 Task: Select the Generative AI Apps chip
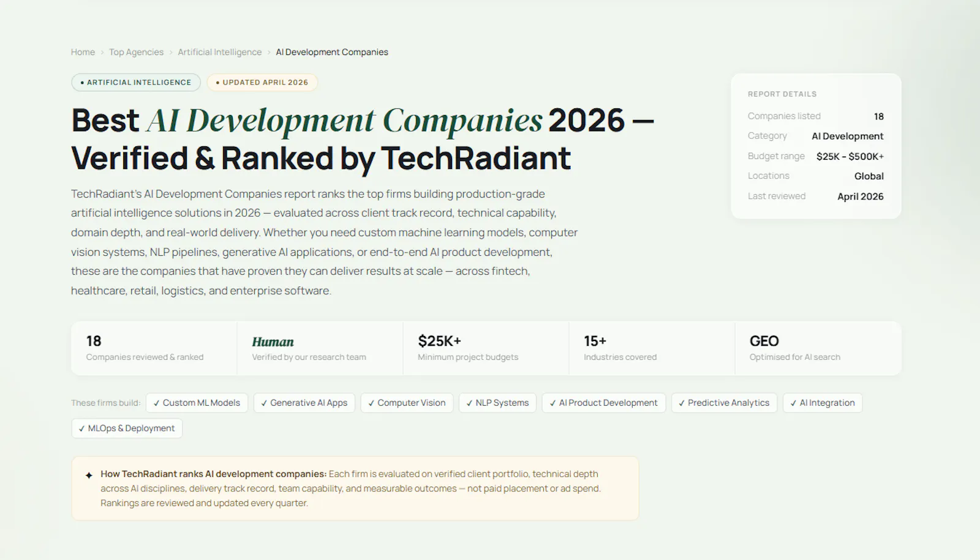click(x=304, y=403)
